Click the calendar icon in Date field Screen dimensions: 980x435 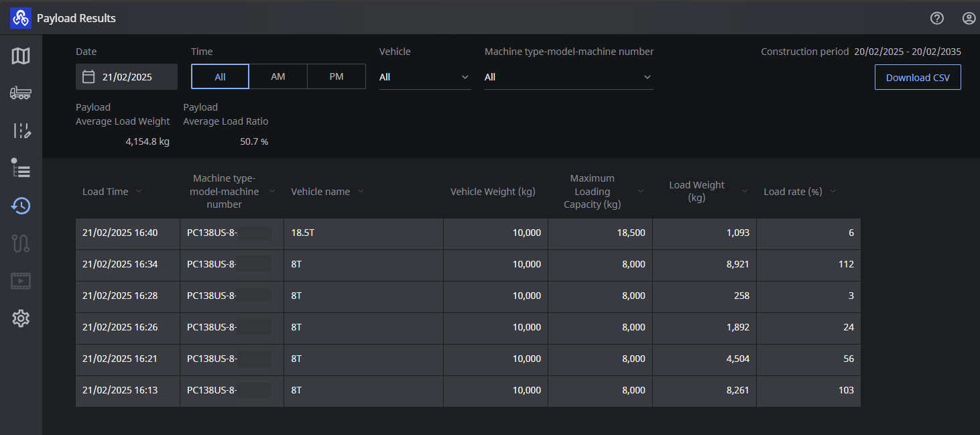pyautogui.click(x=88, y=77)
